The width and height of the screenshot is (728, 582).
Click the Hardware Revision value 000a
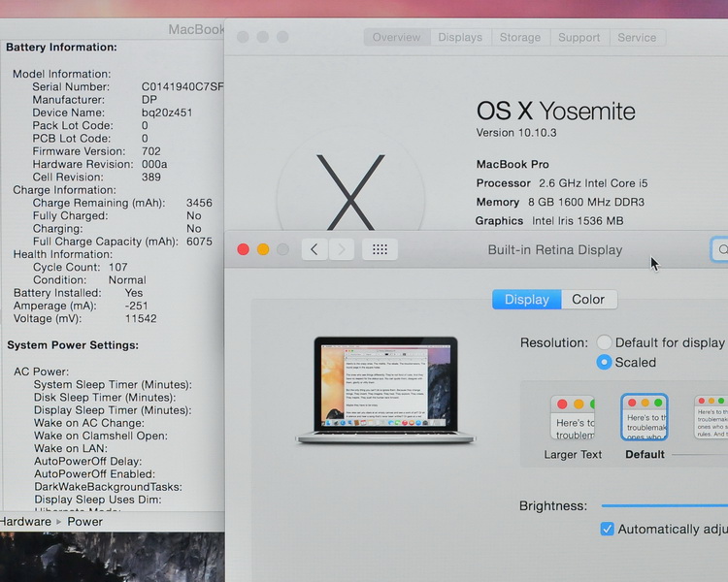154,164
